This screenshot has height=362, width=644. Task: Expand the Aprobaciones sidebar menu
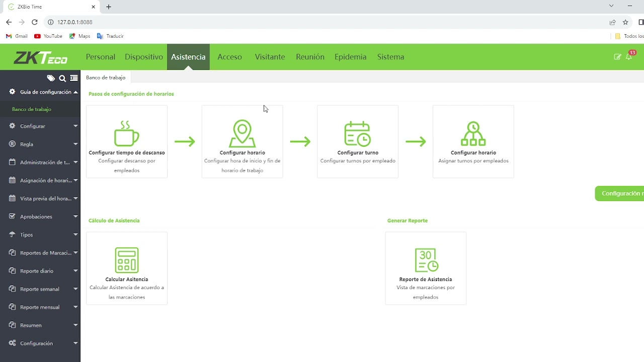click(x=40, y=217)
